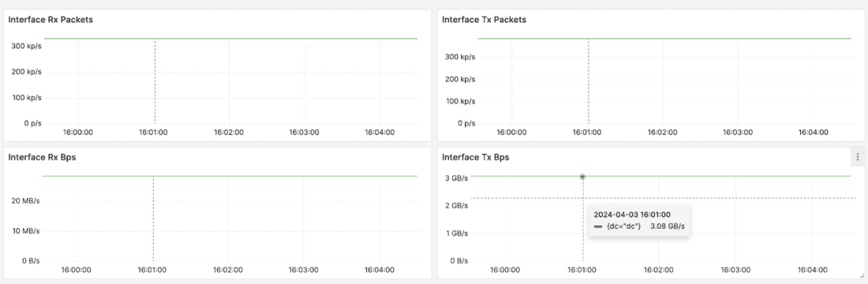Click the 3.08 GB/s value in tooltip
The image size is (868, 284).
672,226
